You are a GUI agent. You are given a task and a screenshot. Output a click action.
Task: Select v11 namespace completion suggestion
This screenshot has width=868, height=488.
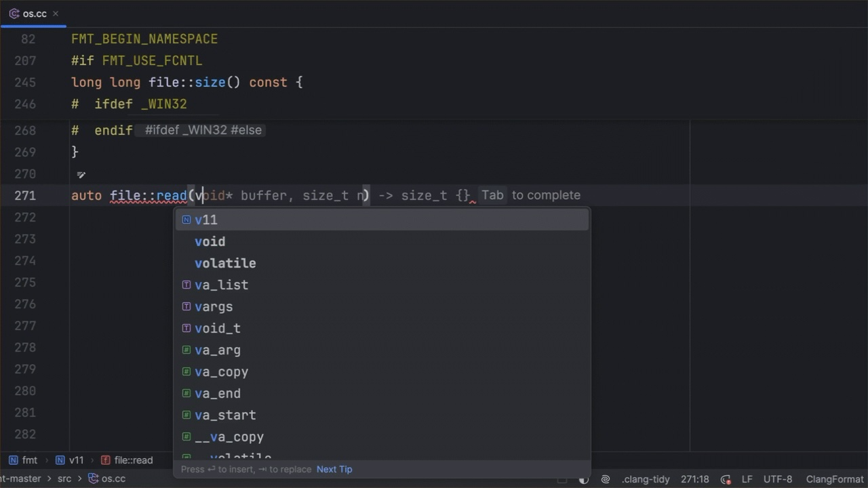click(206, 220)
